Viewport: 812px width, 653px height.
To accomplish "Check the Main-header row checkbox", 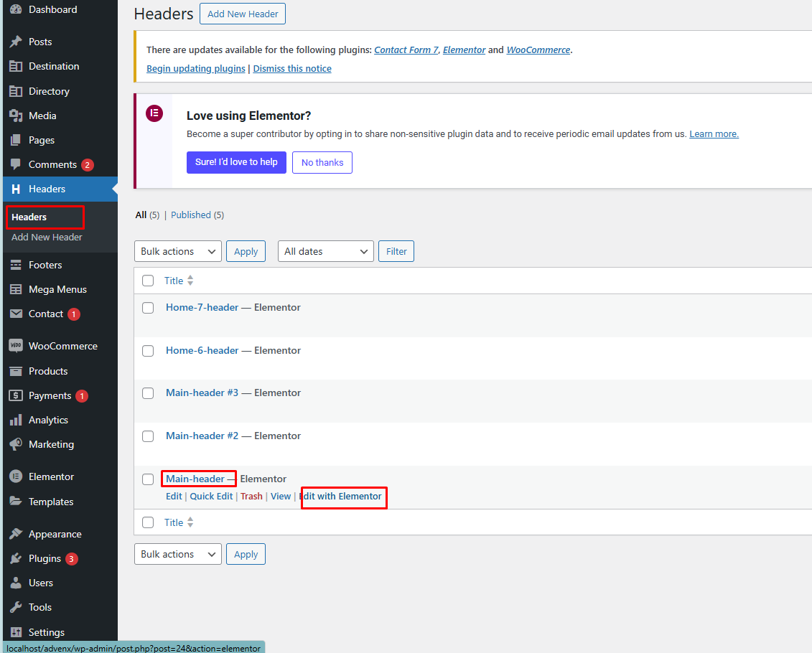I will 148,479.
